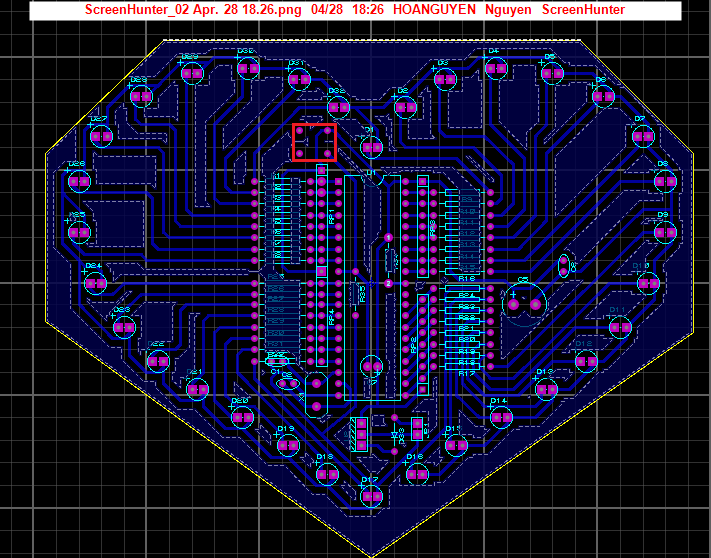Click the D1 LED near U1
Image resolution: width=711 pixels, height=558 pixels.
372,147
